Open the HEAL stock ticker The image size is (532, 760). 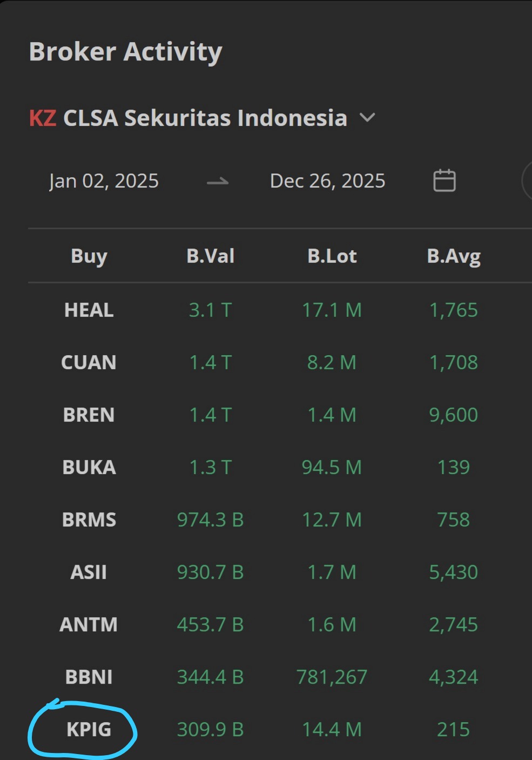pyautogui.click(x=89, y=310)
